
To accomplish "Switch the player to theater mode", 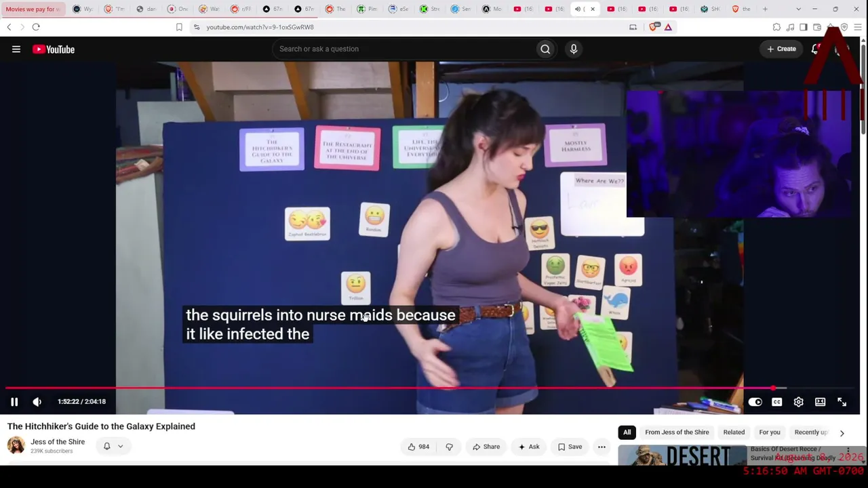I will click(x=821, y=402).
